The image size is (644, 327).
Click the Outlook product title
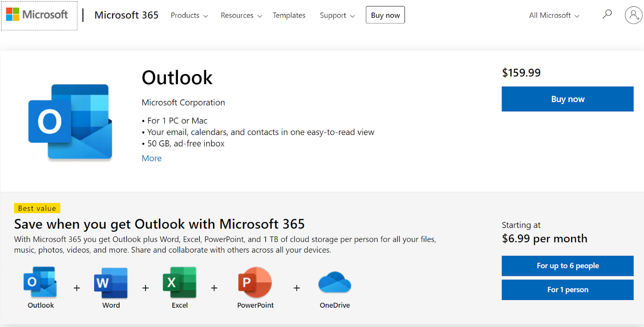177,78
